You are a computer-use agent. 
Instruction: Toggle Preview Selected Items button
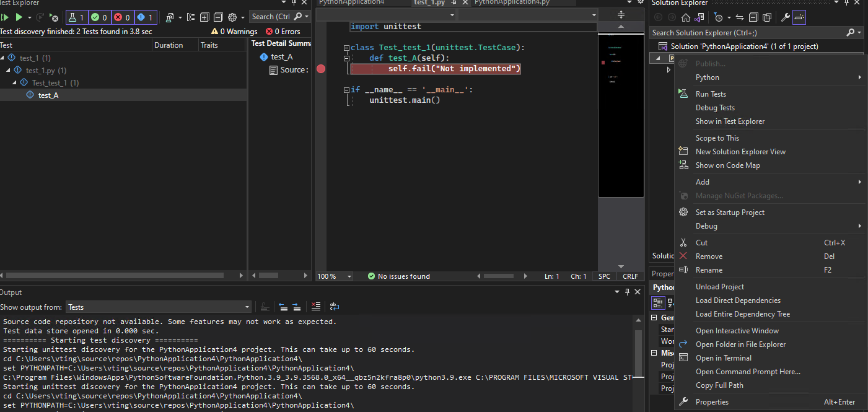tap(799, 17)
